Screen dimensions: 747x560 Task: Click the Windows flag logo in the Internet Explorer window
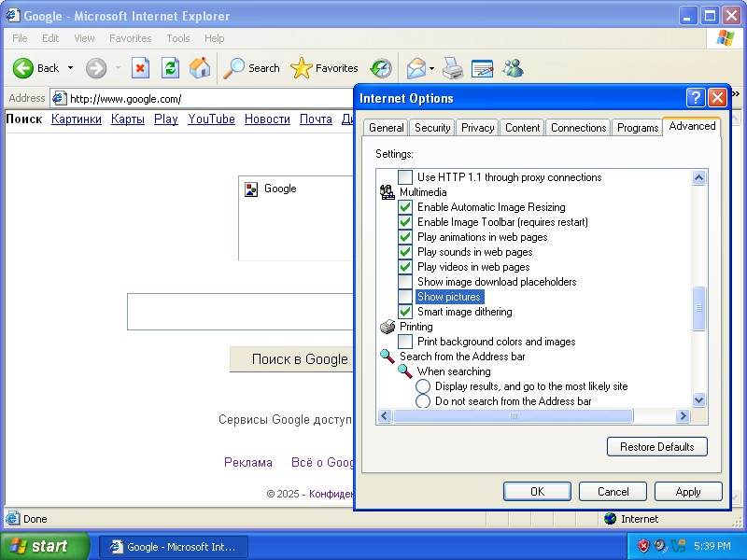tap(726, 37)
